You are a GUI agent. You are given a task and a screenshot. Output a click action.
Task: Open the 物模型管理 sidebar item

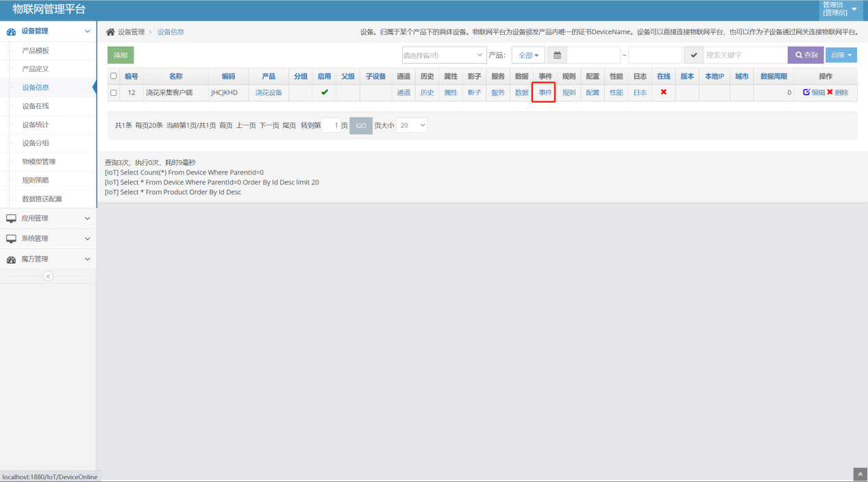(39, 162)
